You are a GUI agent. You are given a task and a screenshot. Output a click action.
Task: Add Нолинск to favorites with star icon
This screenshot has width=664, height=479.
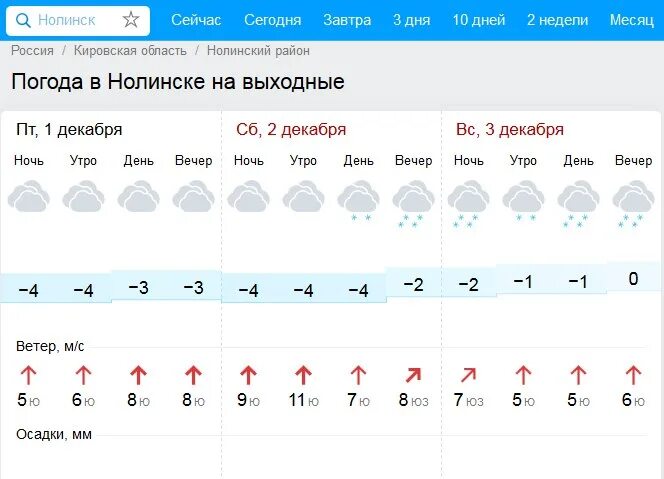pyautogui.click(x=131, y=20)
